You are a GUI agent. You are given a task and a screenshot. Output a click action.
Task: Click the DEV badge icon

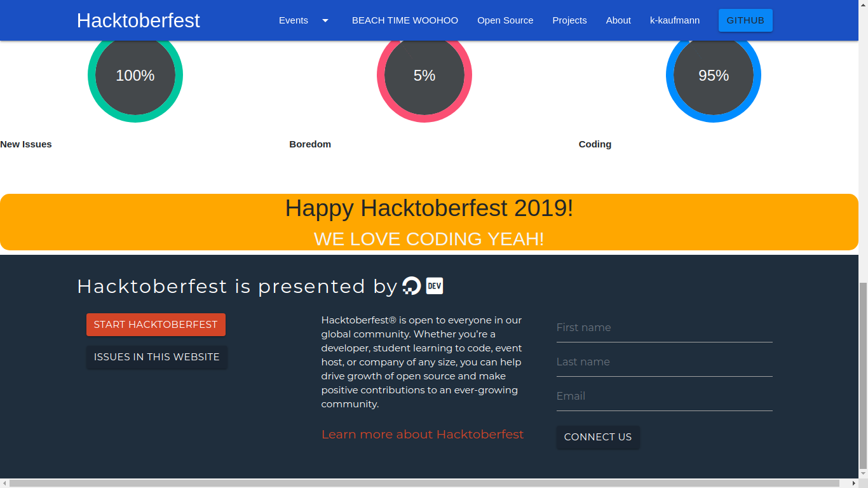pyautogui.click(x=433, y=285)
